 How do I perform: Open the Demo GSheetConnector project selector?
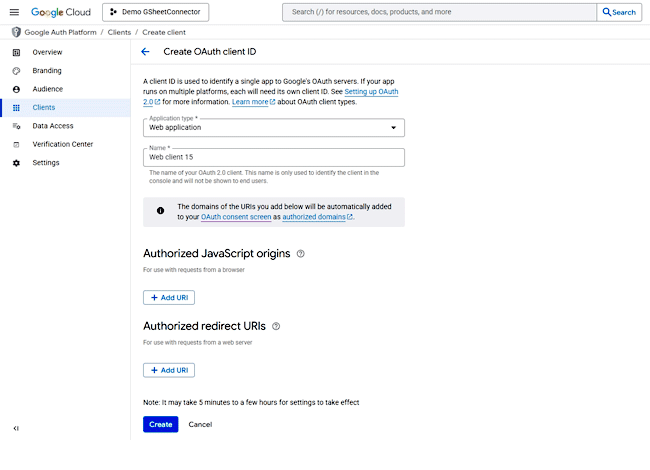(x=153, y=12)
